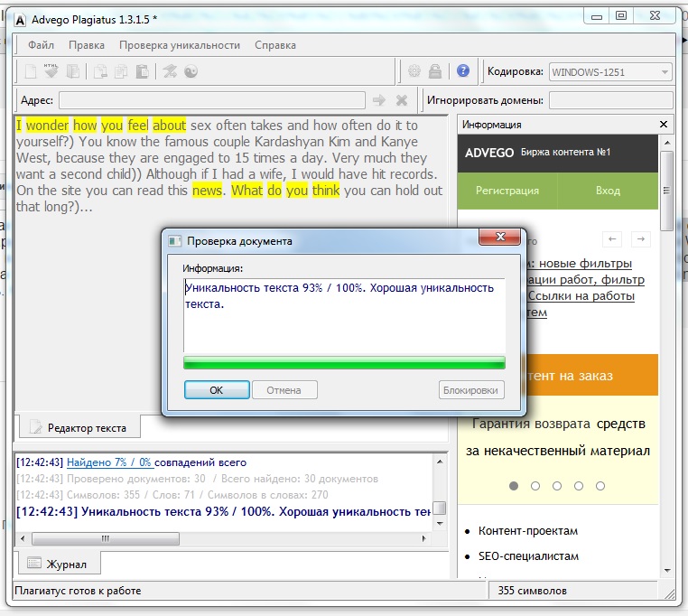The height and width of the screenshot is (616, 688).
Task: Close the Информация side panel
Action: click(664, 125)
